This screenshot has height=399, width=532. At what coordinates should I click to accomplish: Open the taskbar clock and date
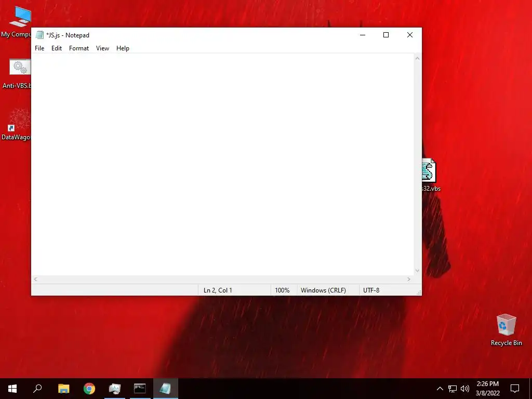(x=487, y=389)
